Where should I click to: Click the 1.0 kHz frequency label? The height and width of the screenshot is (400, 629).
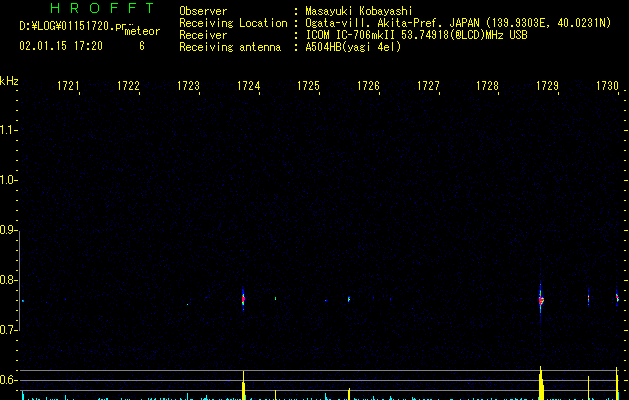(x=8, y=180)
